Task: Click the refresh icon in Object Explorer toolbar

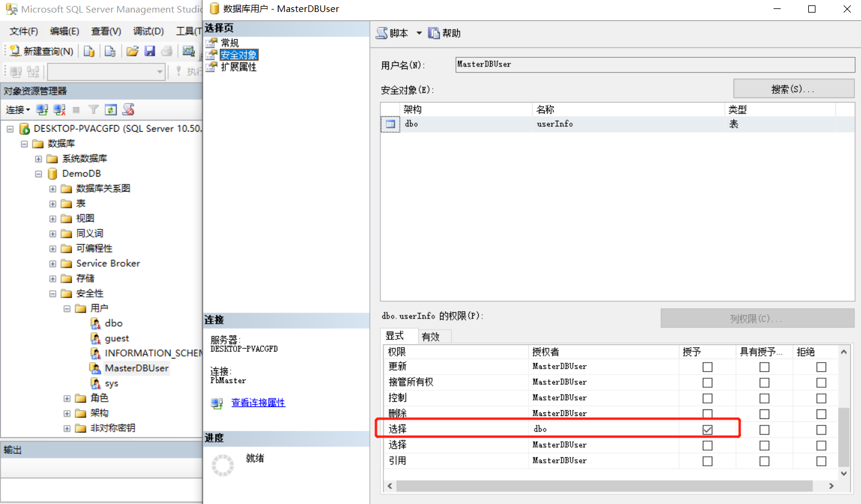Action: pos(111,110)
